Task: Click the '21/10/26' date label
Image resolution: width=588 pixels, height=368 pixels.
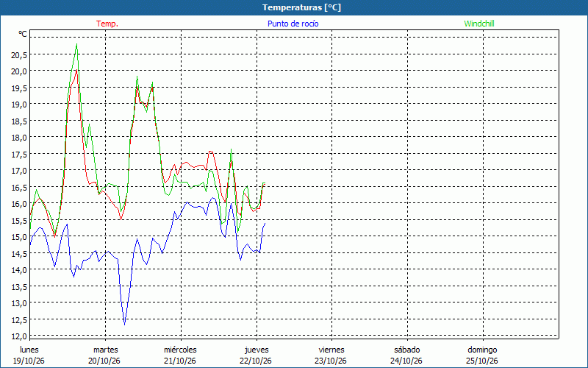Action: point(180,361)
